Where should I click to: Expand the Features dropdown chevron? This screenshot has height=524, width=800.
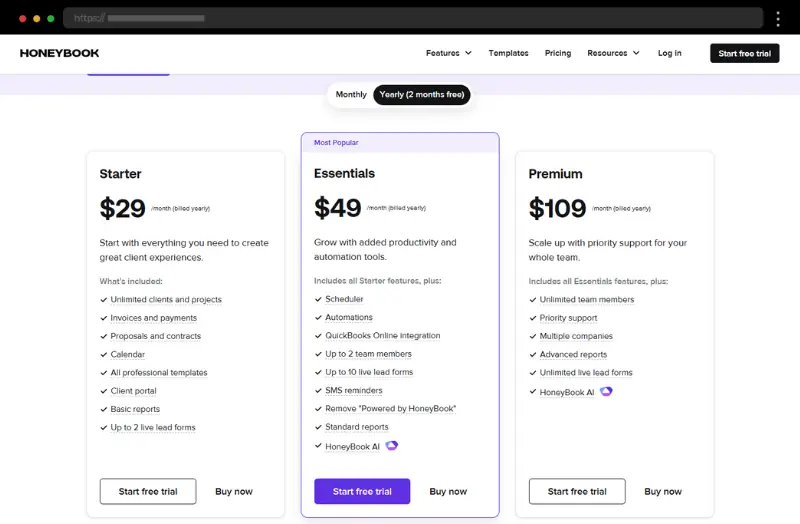click(x=468, y=53)
